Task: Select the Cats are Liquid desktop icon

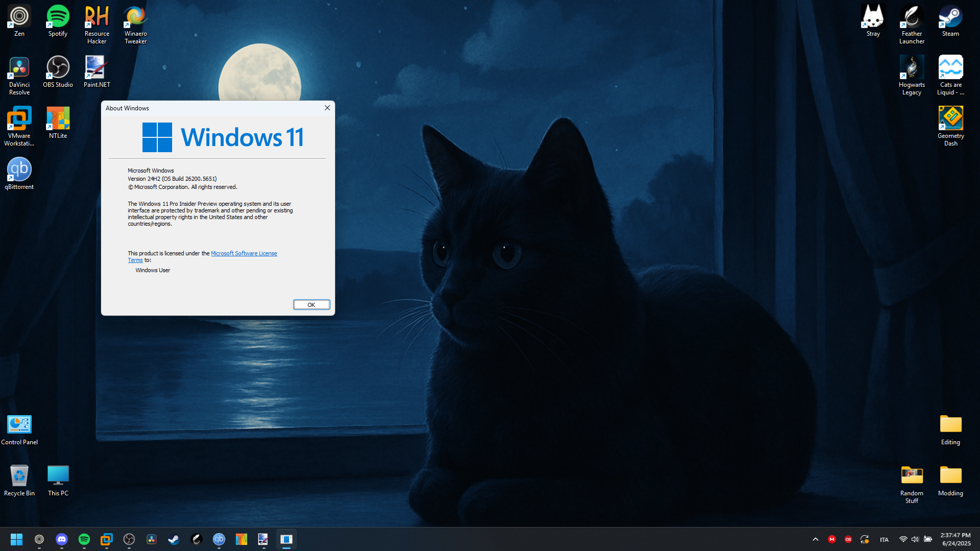Action: click(950, 75)
